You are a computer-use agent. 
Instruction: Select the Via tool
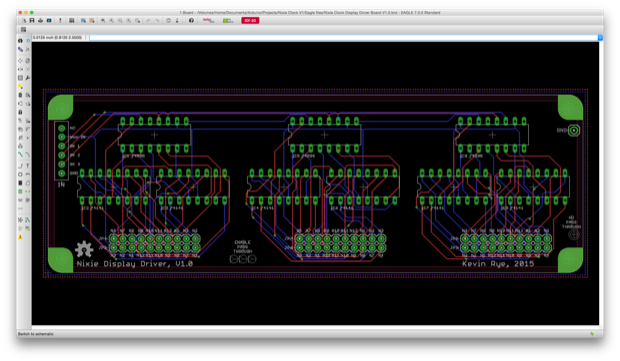(x=20, y=192)
